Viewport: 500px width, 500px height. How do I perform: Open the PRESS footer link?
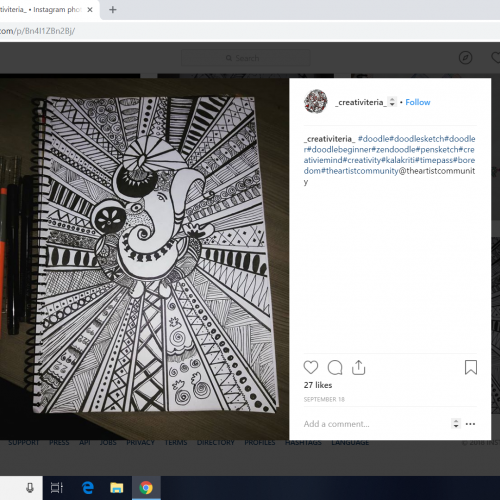[x=59, y=442]
